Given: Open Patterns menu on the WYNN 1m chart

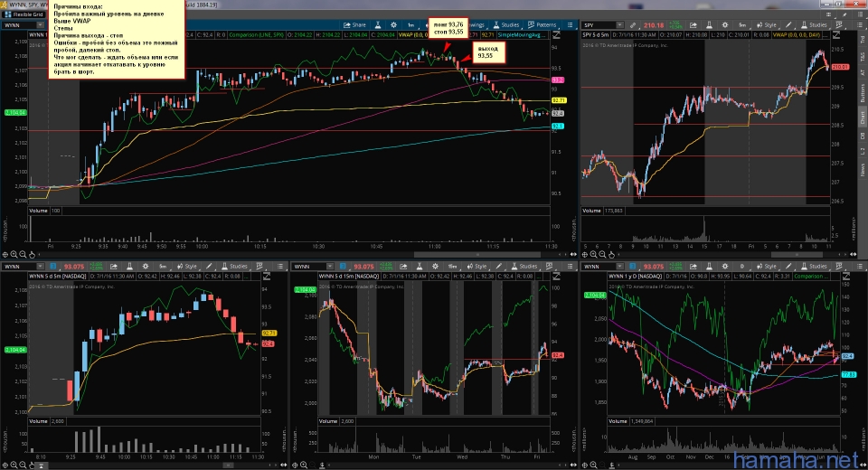Looking at the screenshot, I should pos(542,25).
